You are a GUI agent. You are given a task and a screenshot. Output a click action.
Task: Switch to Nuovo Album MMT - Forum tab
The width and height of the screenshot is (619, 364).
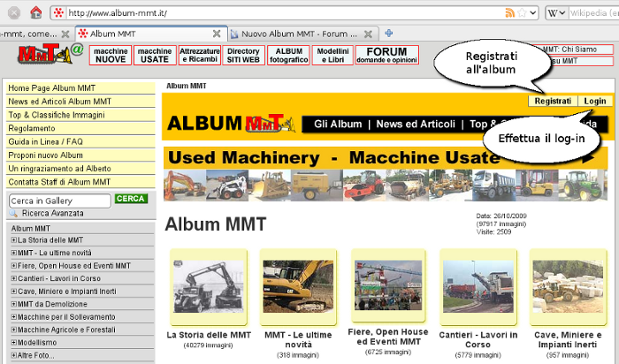[301, 34]
